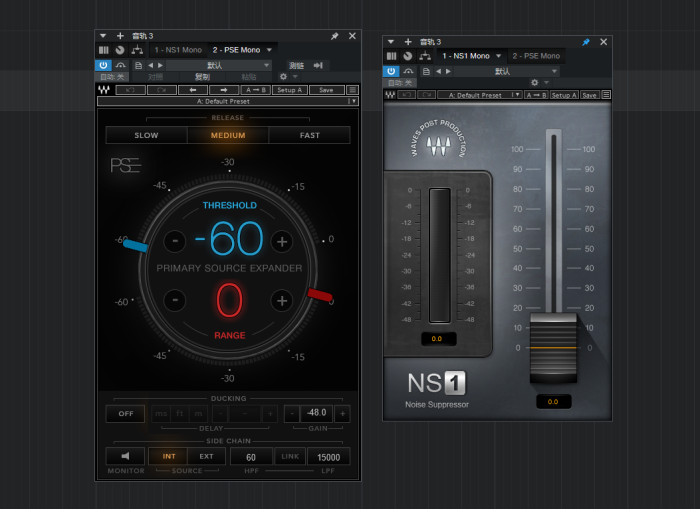The image size is (700, 509).
Task: Pin the PSE plugin window
Action: click(x=334, y=36)
